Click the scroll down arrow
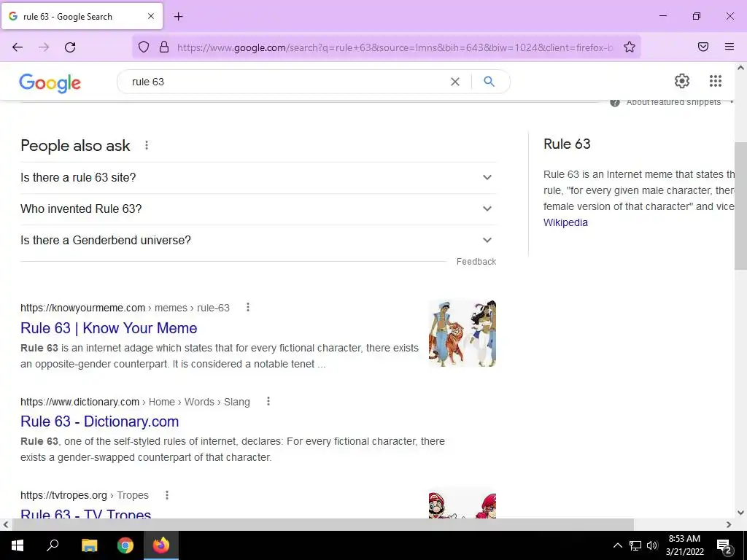 click(x=741, y=513)
